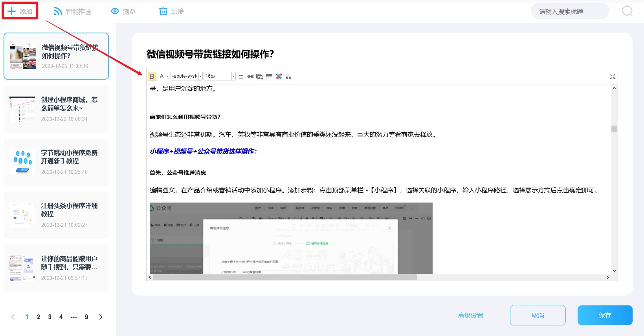
Task: Click the font color A icon
Action: (161, 76)
